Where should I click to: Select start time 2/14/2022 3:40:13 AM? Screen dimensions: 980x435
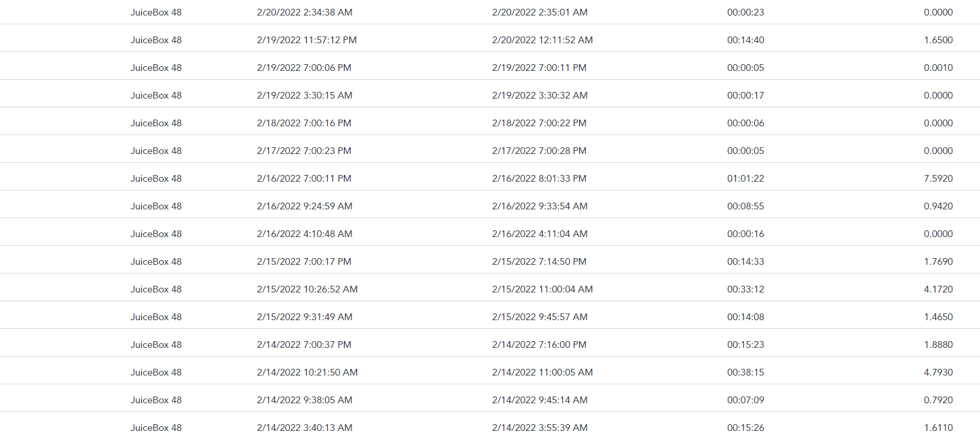coord(304,427)
